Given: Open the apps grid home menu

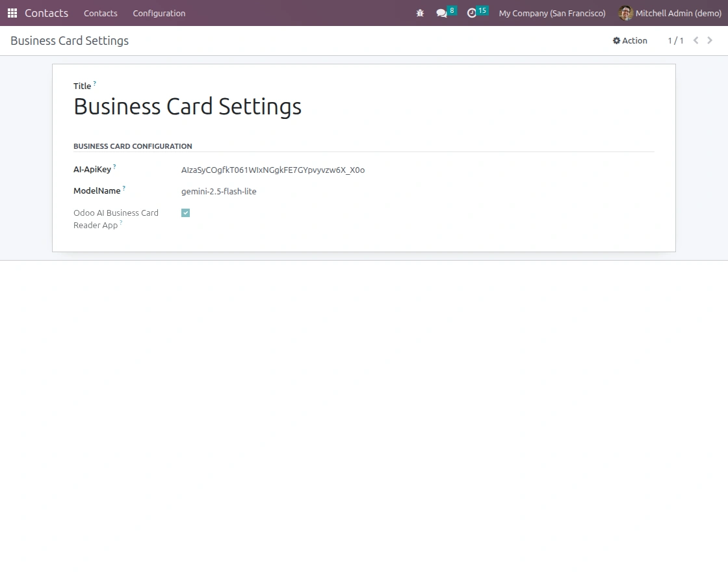Looking at the screenshot, I should 12,13.
